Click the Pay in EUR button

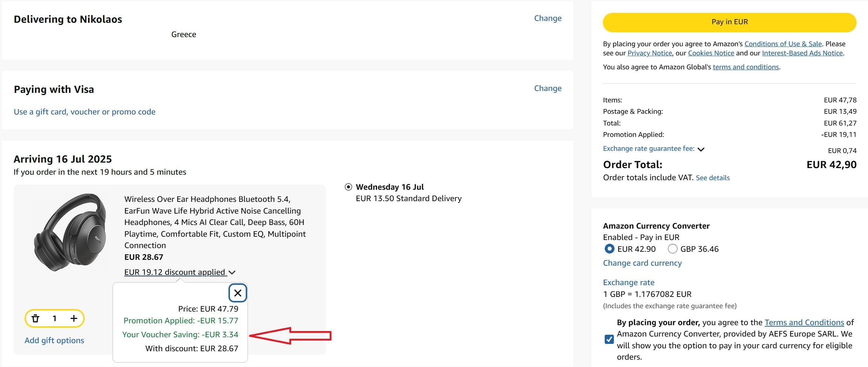coord(729,22)
